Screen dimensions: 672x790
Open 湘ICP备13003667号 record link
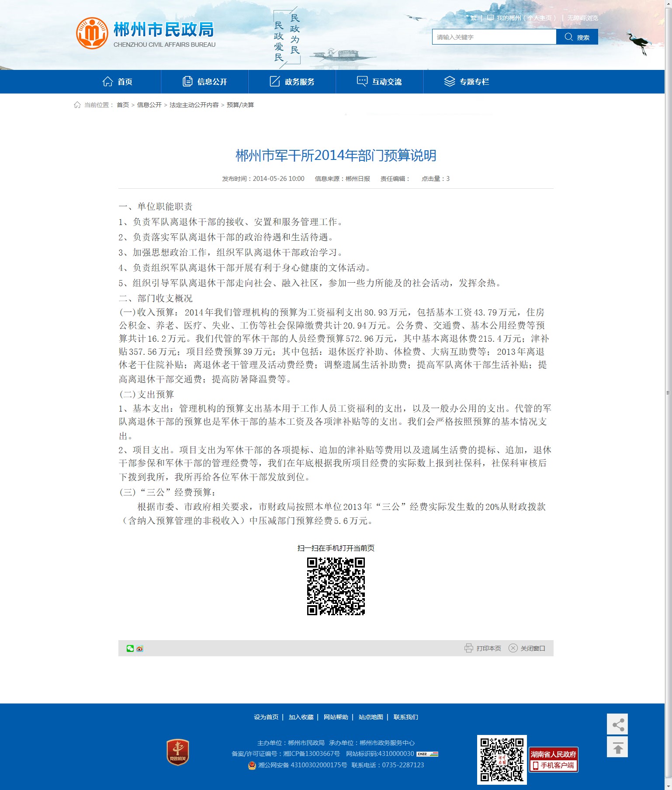click(x=312, y=754)
